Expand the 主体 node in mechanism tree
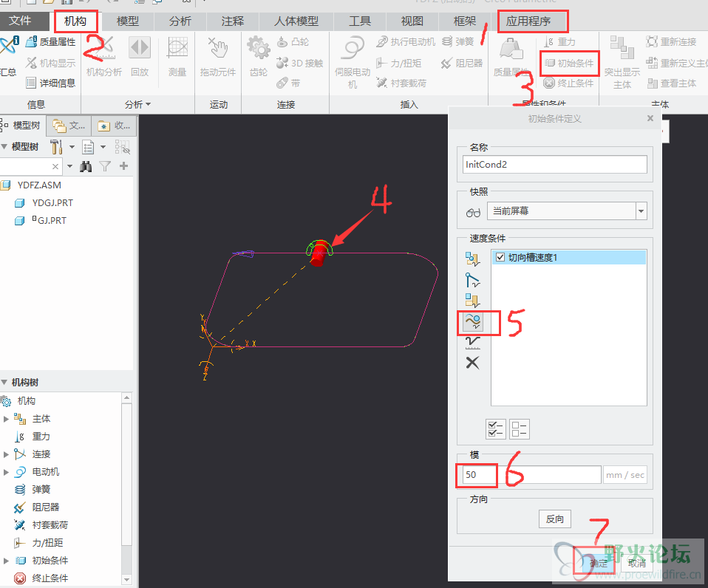 pos(6,419)
